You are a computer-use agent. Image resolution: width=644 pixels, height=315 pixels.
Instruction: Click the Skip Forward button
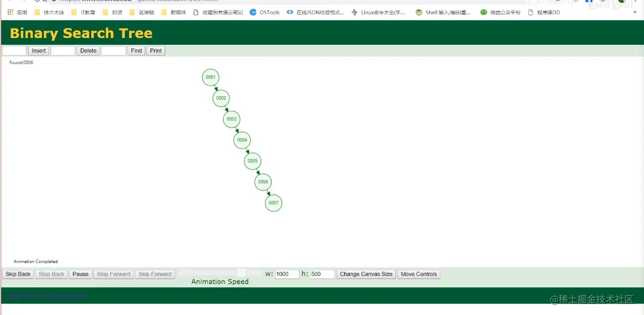(155, 274)
